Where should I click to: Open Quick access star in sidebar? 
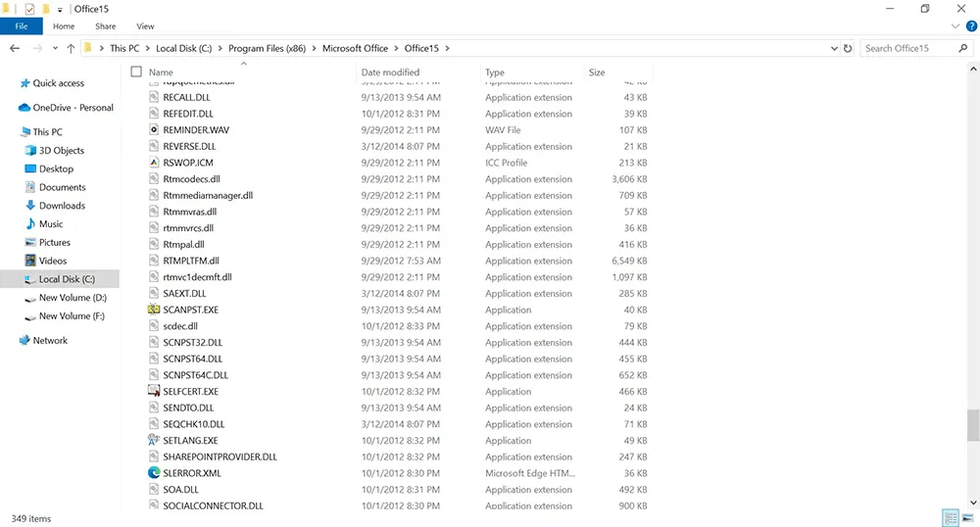25,83
